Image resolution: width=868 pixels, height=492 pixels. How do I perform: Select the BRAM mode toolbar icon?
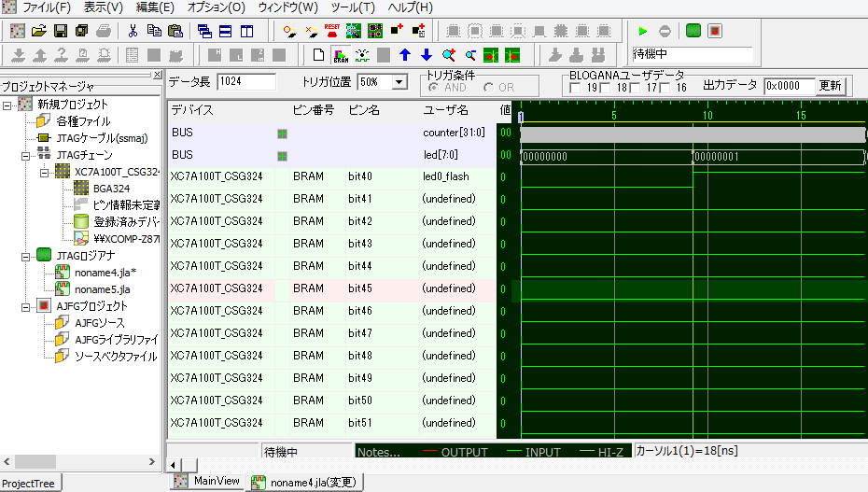click(341, 55)
